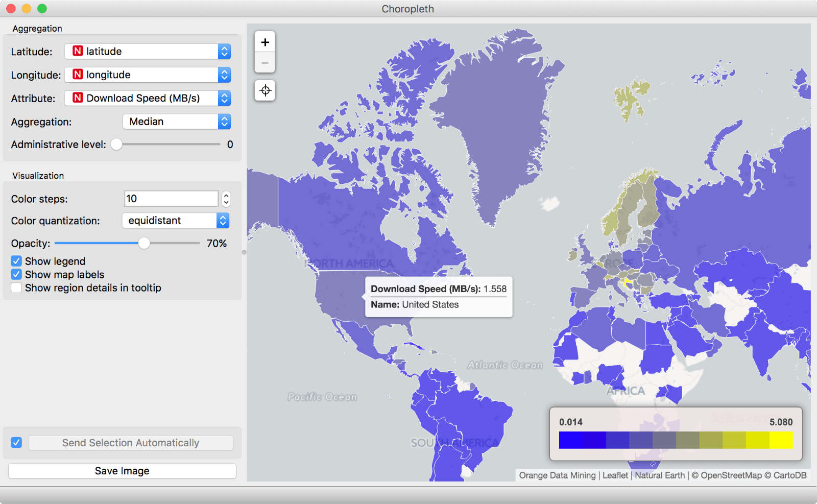Uncheck the Send Selection Automatically checkbox
Image resolution: width=817 pixels, height=504 pixels.
pos(16,442)
